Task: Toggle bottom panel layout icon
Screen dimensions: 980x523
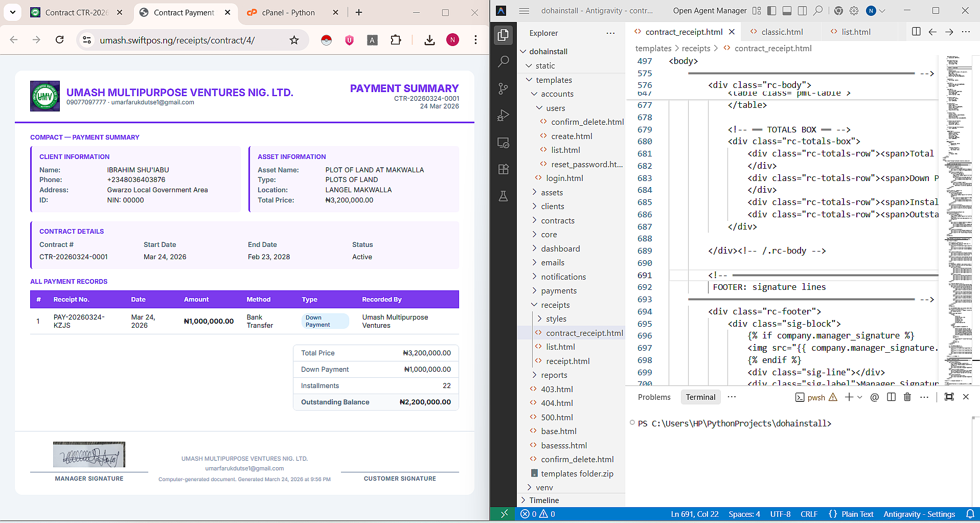Action: pyautogui.click(x=787, y=11)
